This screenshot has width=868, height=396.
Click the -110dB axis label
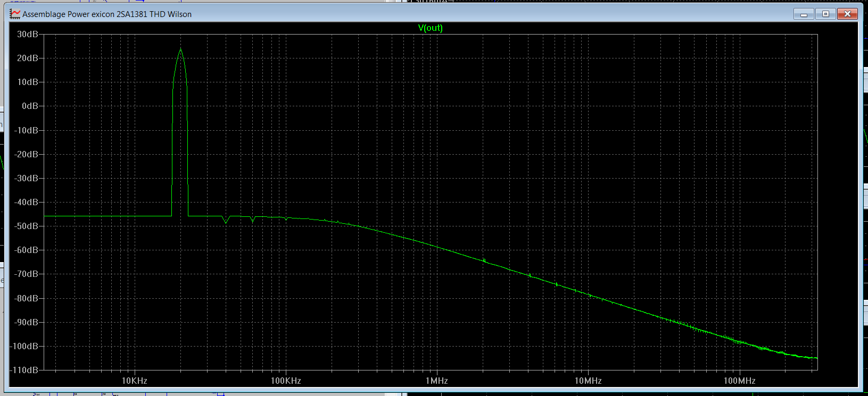tap(24, 370)
